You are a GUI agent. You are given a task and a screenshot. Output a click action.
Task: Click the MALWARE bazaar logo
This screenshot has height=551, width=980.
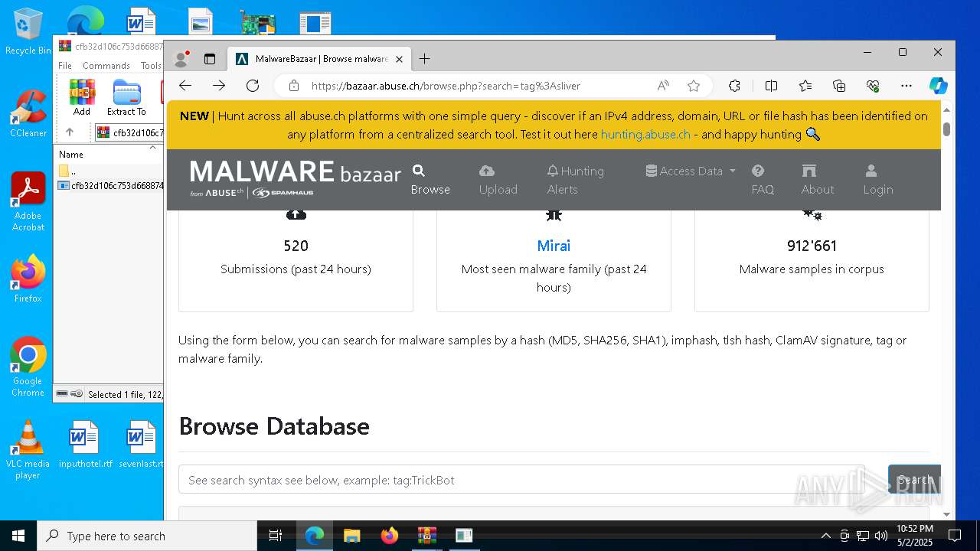pos(296,178)
